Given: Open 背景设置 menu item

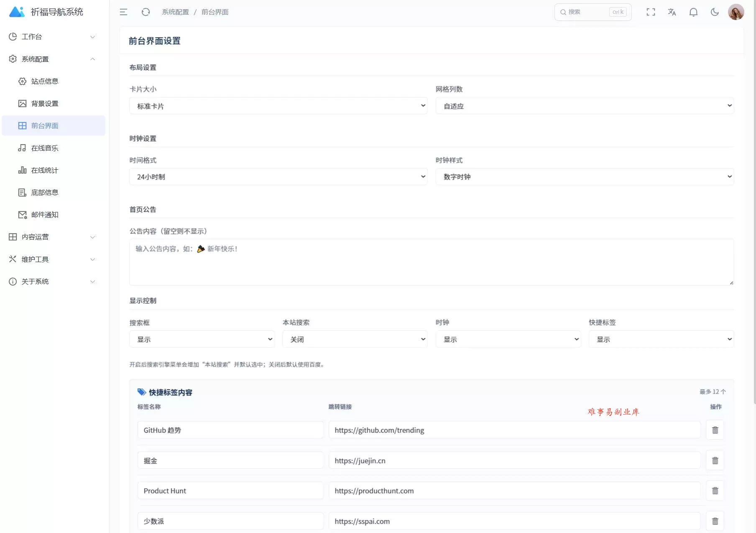Looking at the screenshot, I should tap(54, 103).
